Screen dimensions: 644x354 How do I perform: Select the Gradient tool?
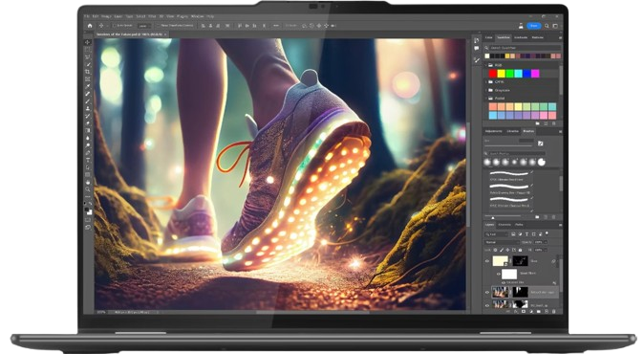coord(88,131)
